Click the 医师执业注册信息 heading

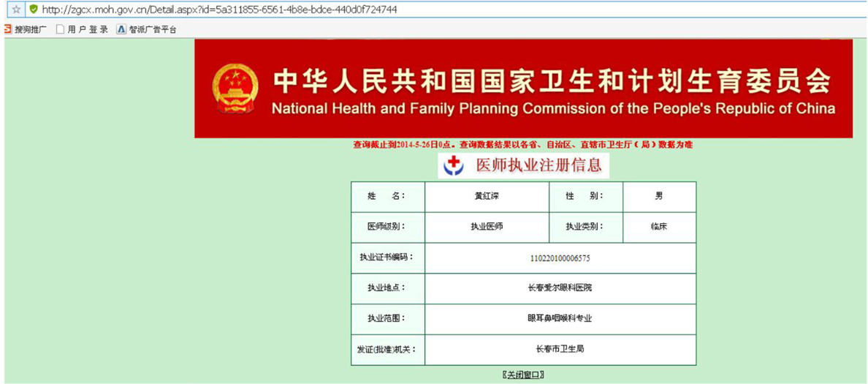point(538,165)
